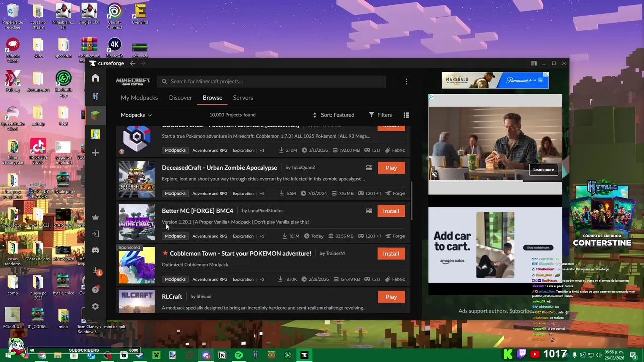This screenshot has height=362, width=644.
Task: Open CurseForge taskbar icon
Action: pyautogui.click(x=304, y=355)
